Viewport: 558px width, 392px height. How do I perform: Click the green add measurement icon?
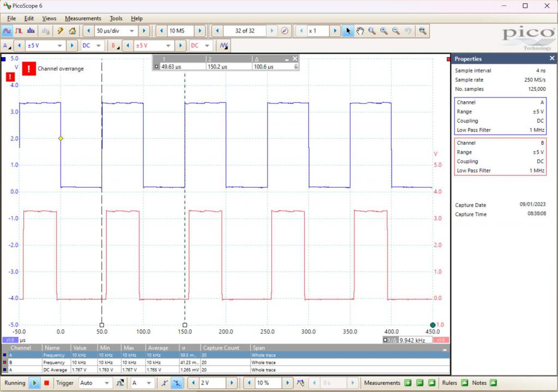pyautogui.click(x=408, y=383)
